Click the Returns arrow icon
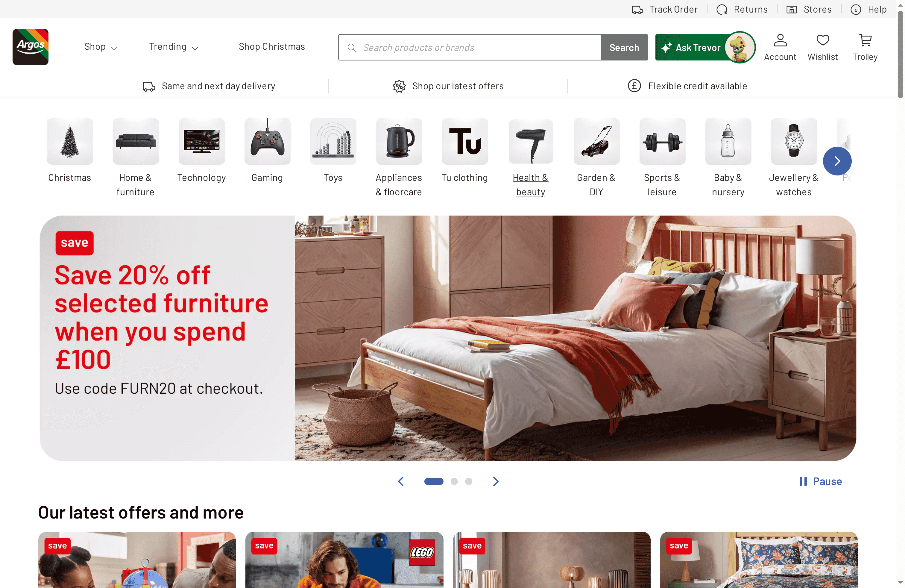 pos(722,10)
